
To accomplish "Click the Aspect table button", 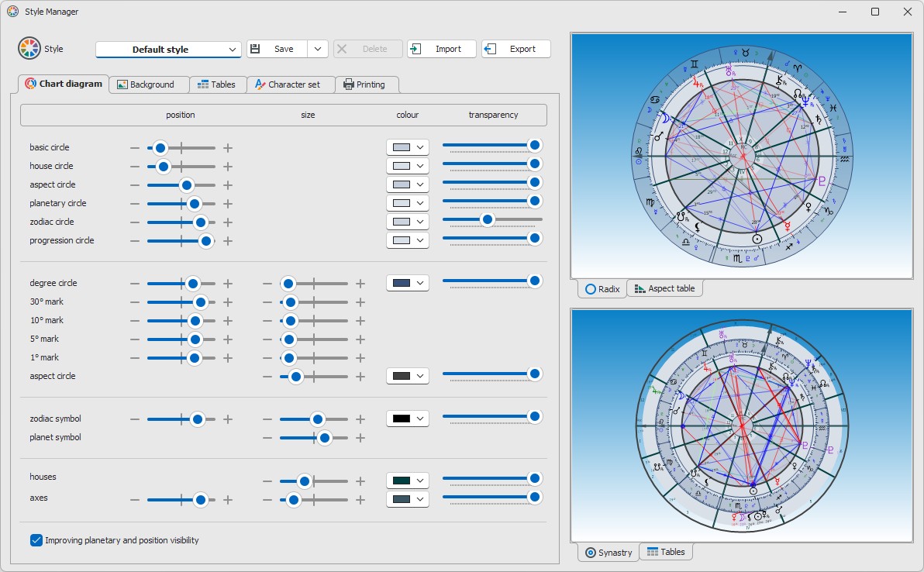I will [x=665, y=288].
